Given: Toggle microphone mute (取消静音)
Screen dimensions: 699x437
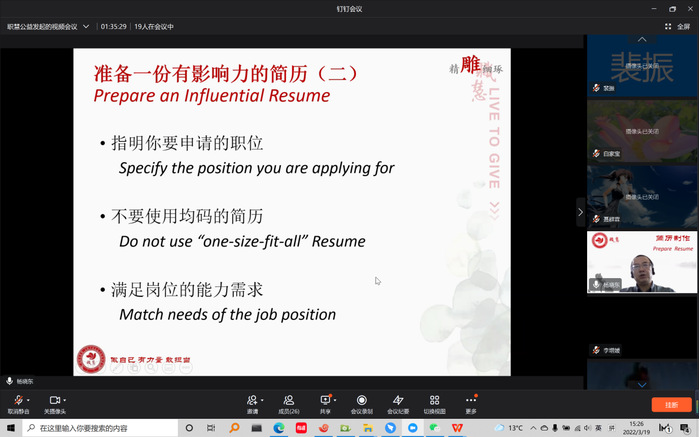Looking at the screenshot, I should click(x=17, y=400).
